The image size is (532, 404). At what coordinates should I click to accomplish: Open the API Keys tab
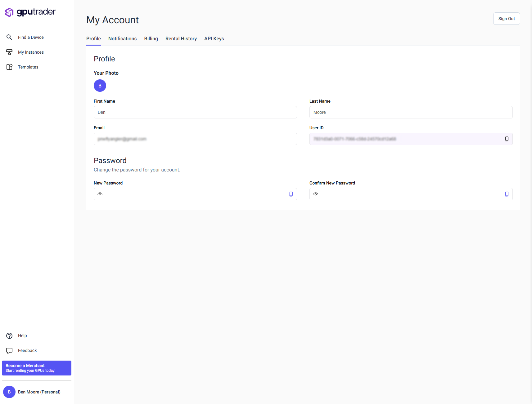click(214, 39)
